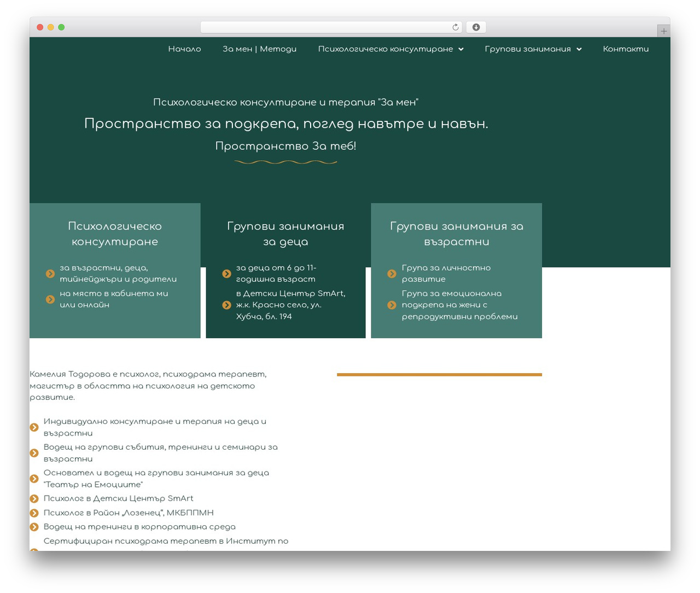Click arrow icon beside 'Психолог в Район Лозенец'

tap(34, 513)
